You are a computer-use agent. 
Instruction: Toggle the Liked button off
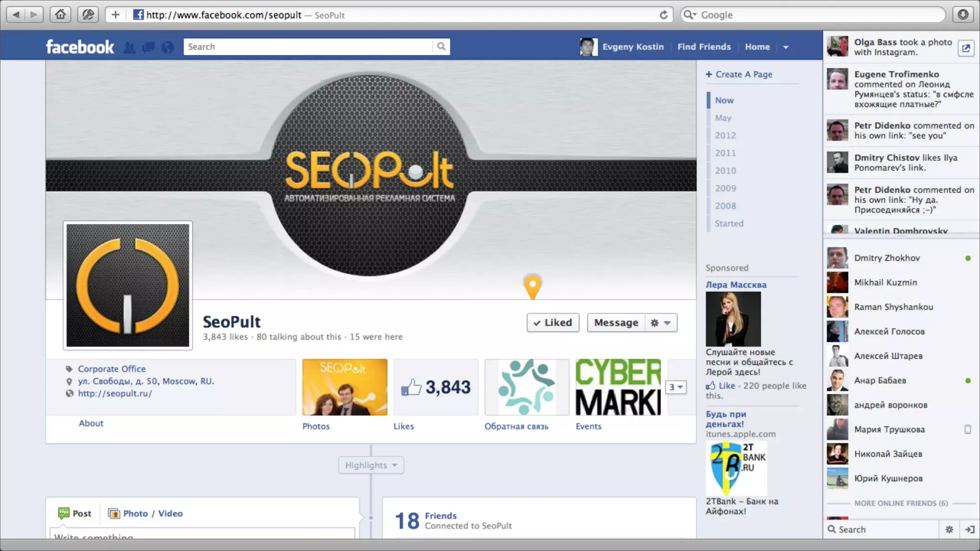pos(553,322)
